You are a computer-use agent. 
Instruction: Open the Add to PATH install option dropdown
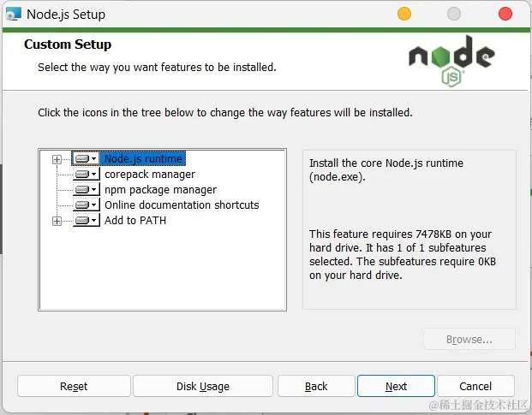tap(87, 221)
